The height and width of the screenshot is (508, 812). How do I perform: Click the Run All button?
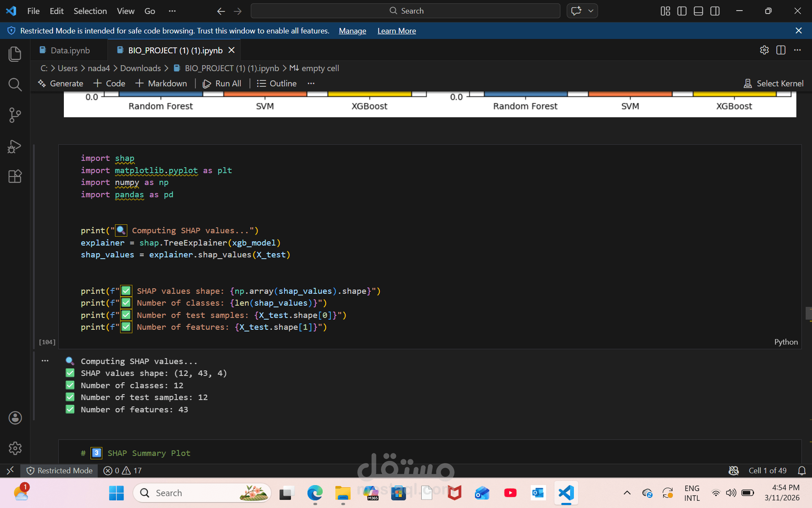click(x=222, y=83)
